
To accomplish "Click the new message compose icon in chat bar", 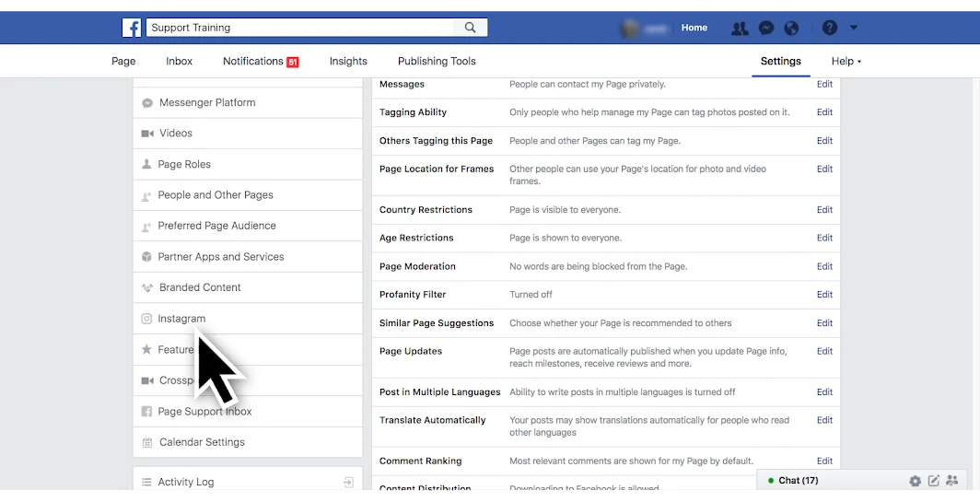I will (x=934, y=480).
